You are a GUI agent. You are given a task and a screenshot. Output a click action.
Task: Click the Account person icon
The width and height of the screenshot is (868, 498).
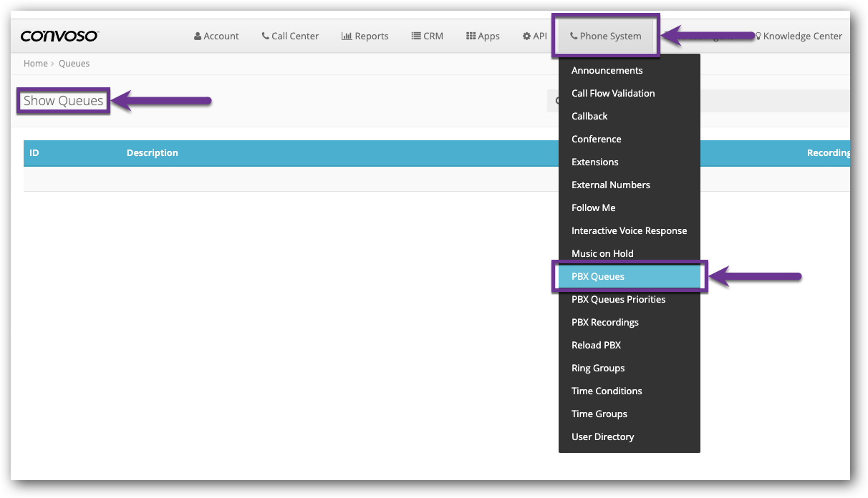pos(196,36)
